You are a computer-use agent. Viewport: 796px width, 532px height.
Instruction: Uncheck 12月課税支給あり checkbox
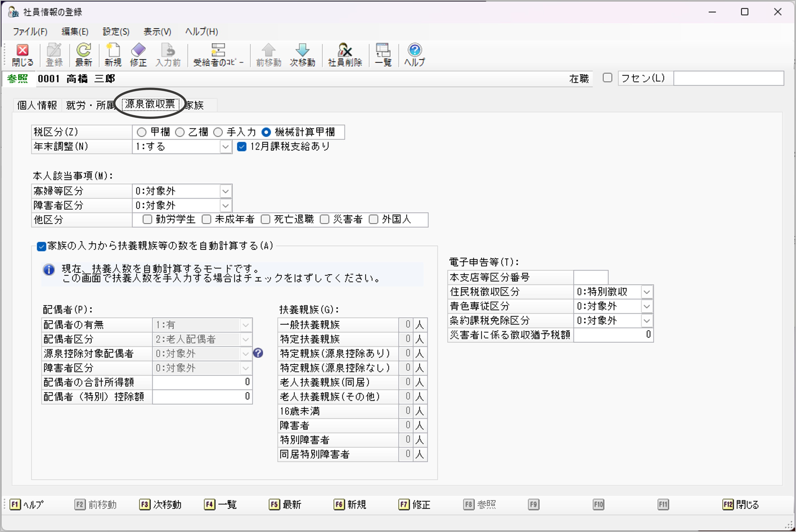241,147
